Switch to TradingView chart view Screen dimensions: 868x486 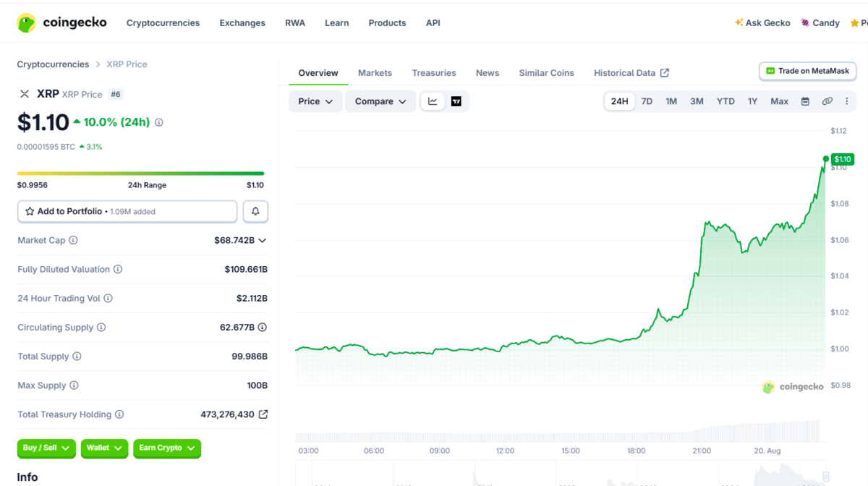click(x=456, y=101)
